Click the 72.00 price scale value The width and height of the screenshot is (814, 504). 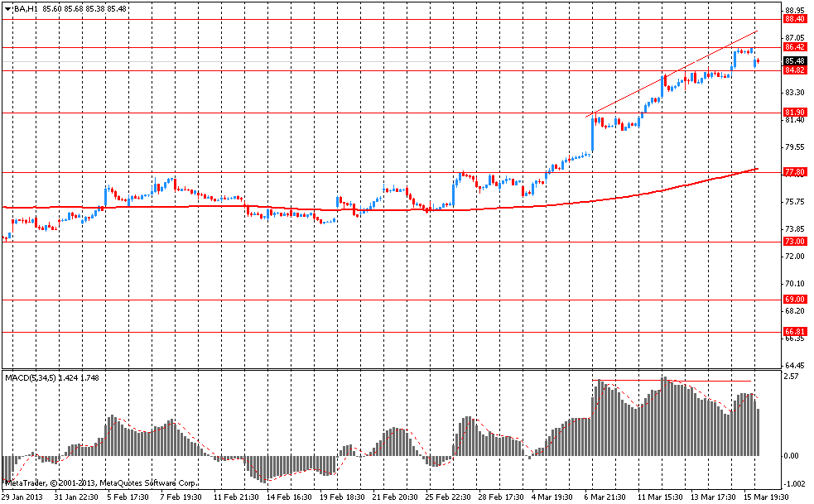tap(795, 256)
